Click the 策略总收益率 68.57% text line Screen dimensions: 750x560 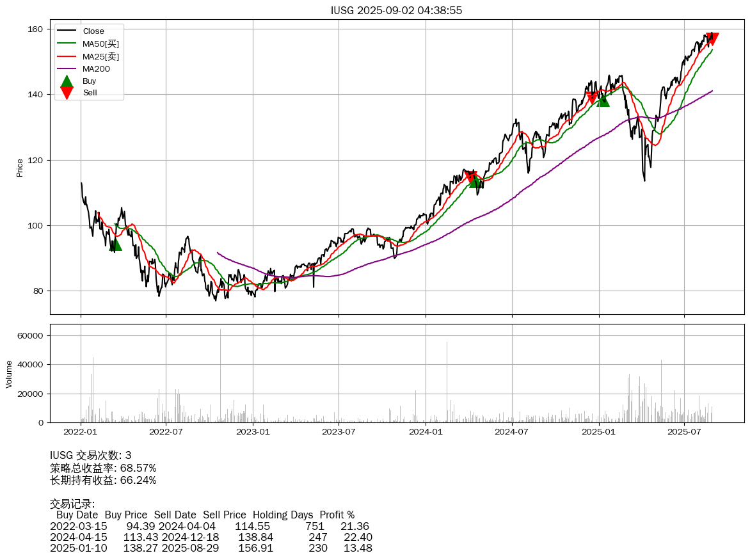click(x=103, y=468)
